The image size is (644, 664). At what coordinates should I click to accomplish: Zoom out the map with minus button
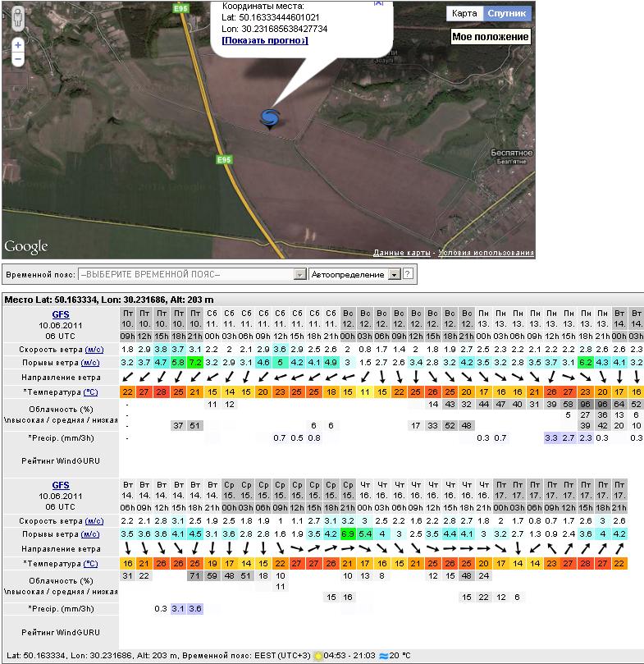pos(17,60)
